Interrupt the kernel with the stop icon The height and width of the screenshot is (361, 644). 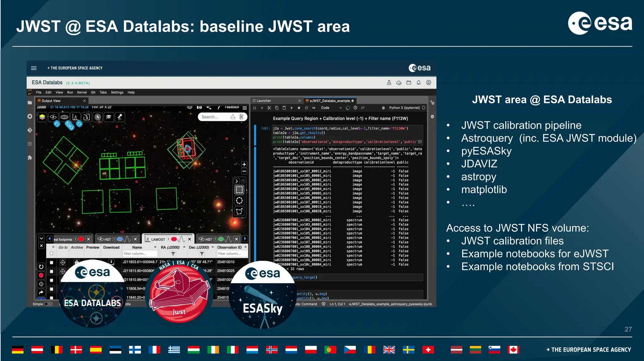[299, 108]
